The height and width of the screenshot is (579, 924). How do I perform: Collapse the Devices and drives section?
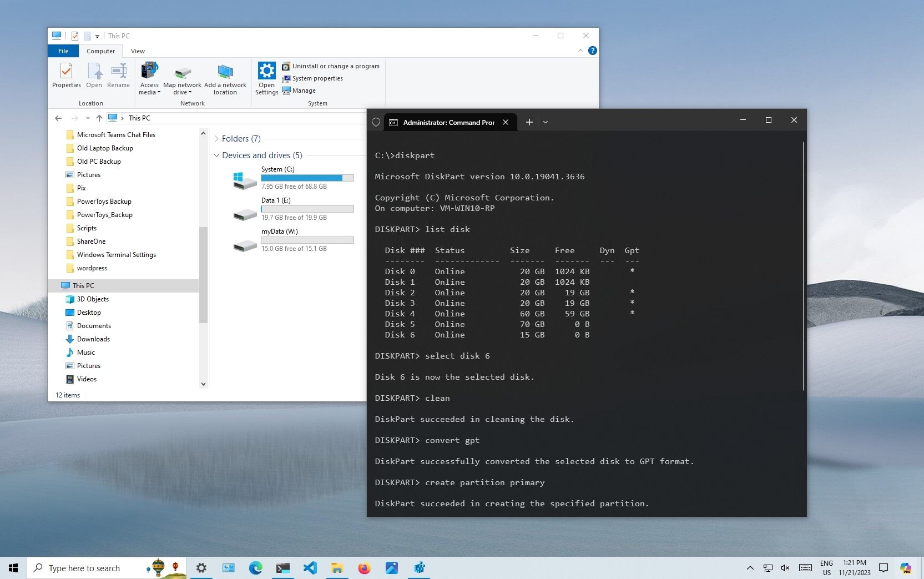(x=216, y=155)
